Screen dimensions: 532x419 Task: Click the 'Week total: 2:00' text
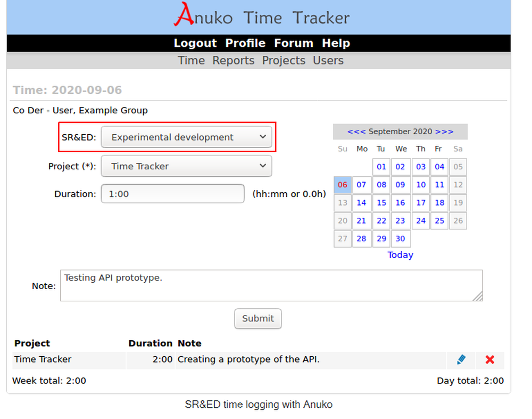click(x=49, y=381)
